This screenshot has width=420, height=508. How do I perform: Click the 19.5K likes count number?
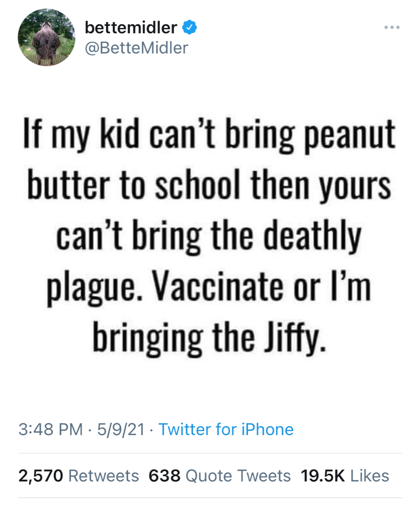pos(323,475)
